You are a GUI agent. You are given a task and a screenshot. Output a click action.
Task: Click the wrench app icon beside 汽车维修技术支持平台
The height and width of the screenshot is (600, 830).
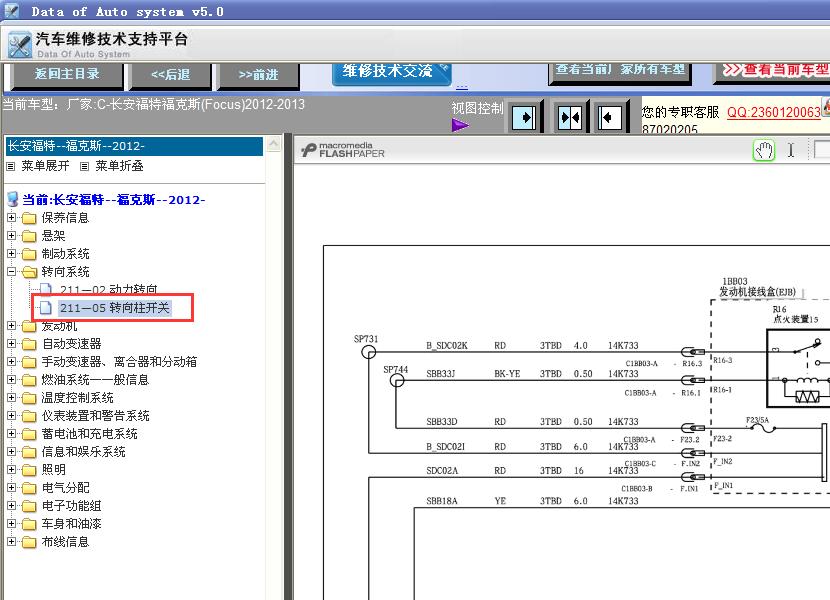click(20, 44)
